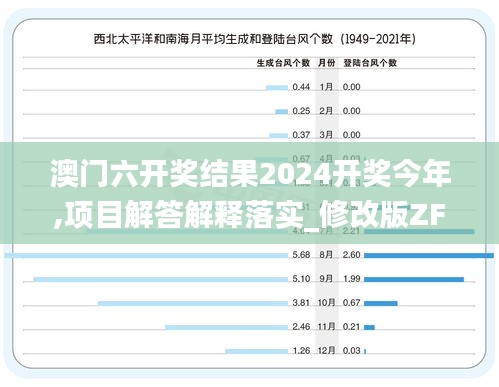This screenshot has width=499, height=387.
Task: Click the light blue generated bar for 3月
Action: pyautogui.click(x=279, y=136)
